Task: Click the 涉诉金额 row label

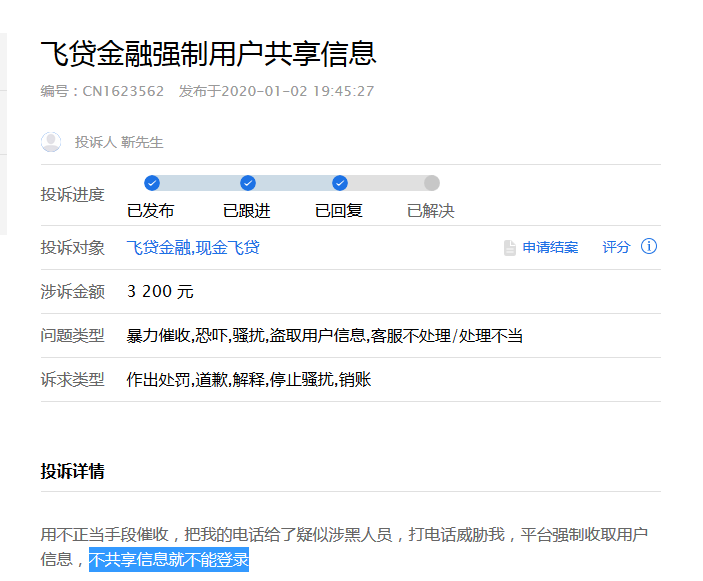Action: 73,291
